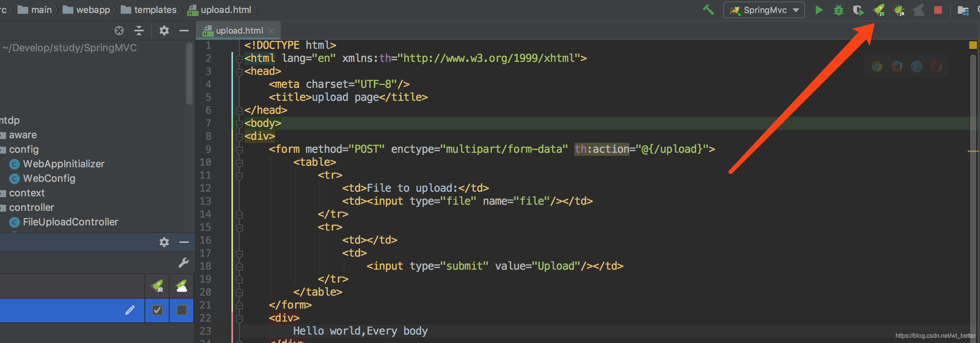The image size is (980, 343).
Task: Collapse all nodes in the Project panel header
Action: pyautogui.click(x=139, y=31)
